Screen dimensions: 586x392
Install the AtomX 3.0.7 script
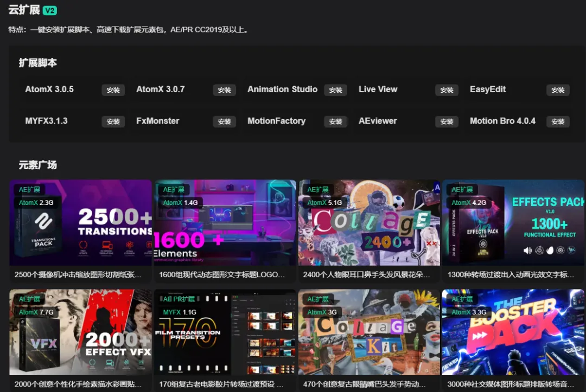224,90
